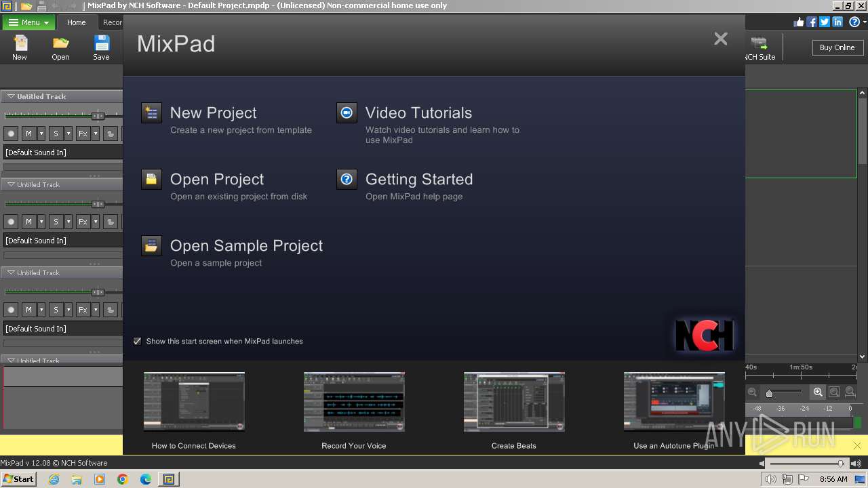Uncheck Show this start screen checkbox
868x488 pixels.
pos(138,341)
